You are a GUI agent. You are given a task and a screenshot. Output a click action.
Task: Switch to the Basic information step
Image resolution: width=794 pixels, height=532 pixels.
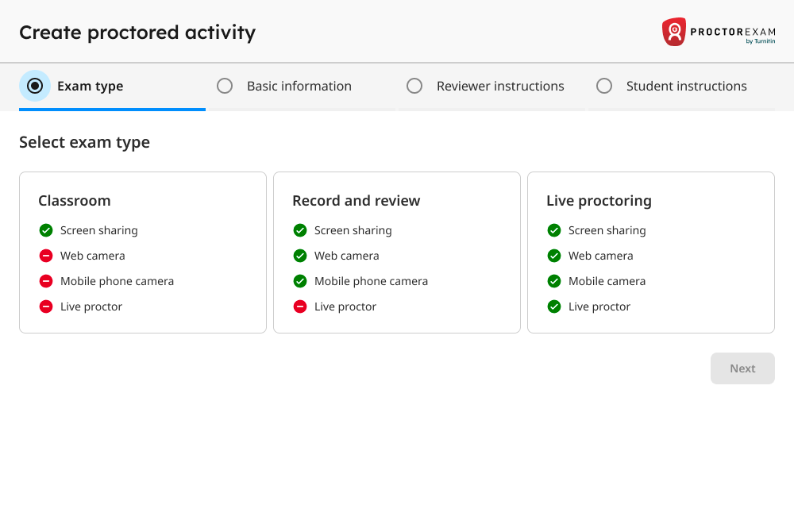299,86
